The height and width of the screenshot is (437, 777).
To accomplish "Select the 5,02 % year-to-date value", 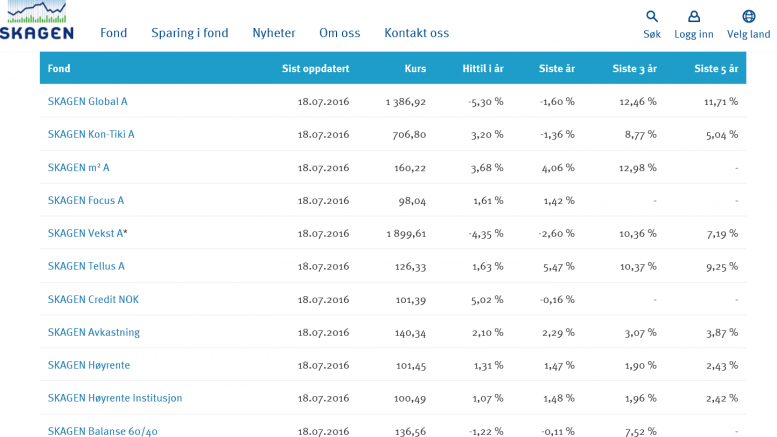I will (488, 299).
